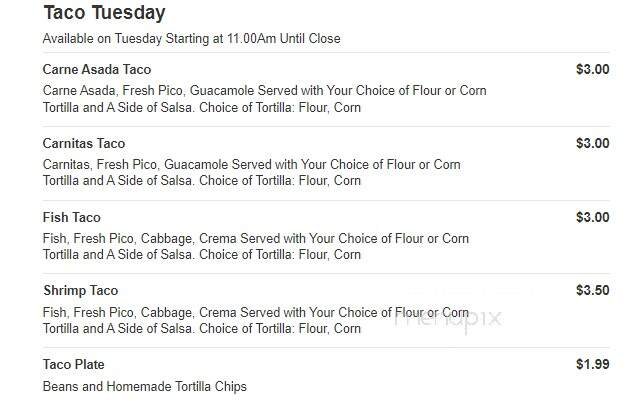Select the Taco Plate item title
The image size is (627, 401).
pyautogui.click(x=73, y=364)
